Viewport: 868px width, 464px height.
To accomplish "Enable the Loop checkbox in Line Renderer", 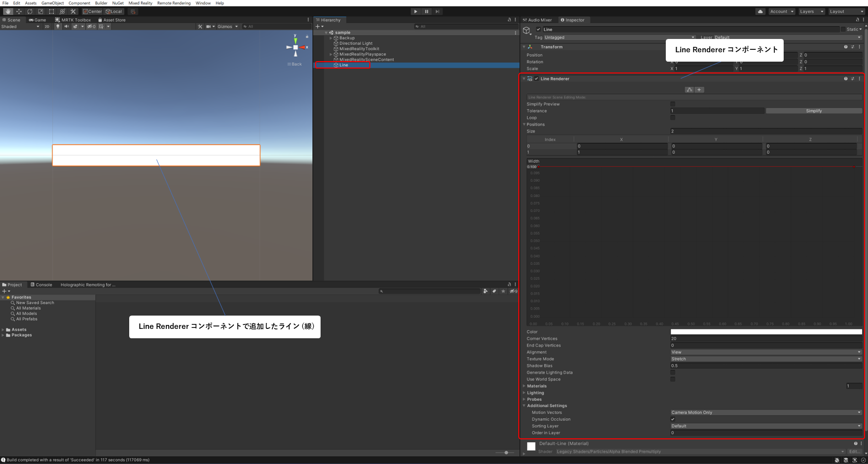I will pyautogui.click(x=673, y=117).
